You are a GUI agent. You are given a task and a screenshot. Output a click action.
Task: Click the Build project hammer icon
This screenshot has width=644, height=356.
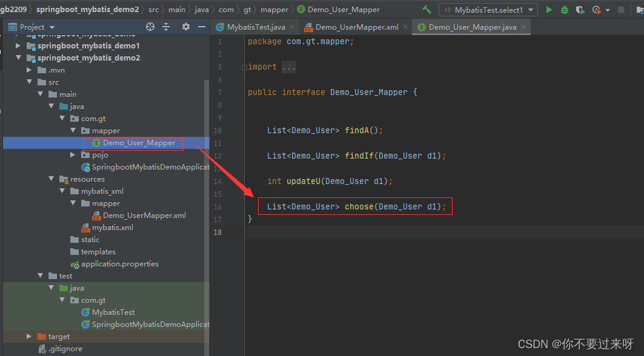coord(427,10)
